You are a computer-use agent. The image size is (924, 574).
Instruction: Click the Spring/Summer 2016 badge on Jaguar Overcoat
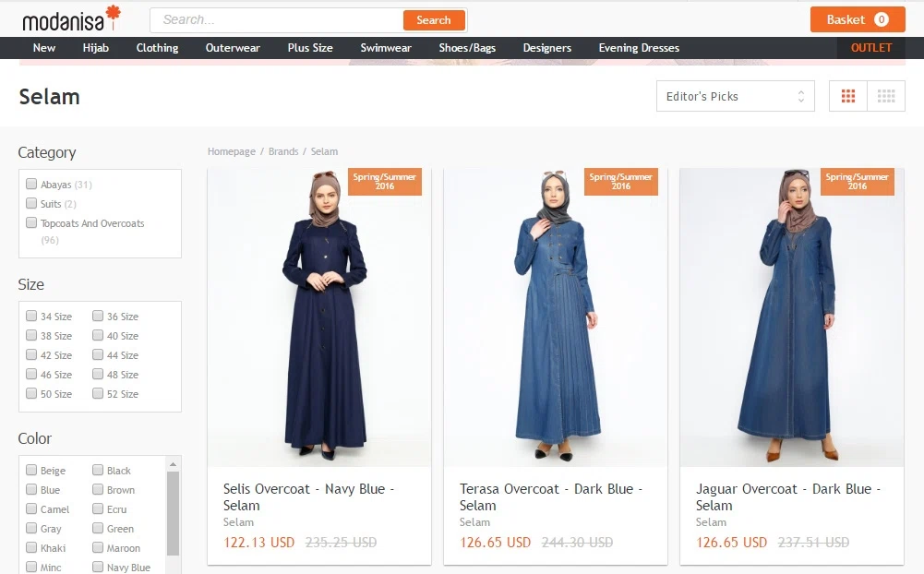(x=858, y=182)
